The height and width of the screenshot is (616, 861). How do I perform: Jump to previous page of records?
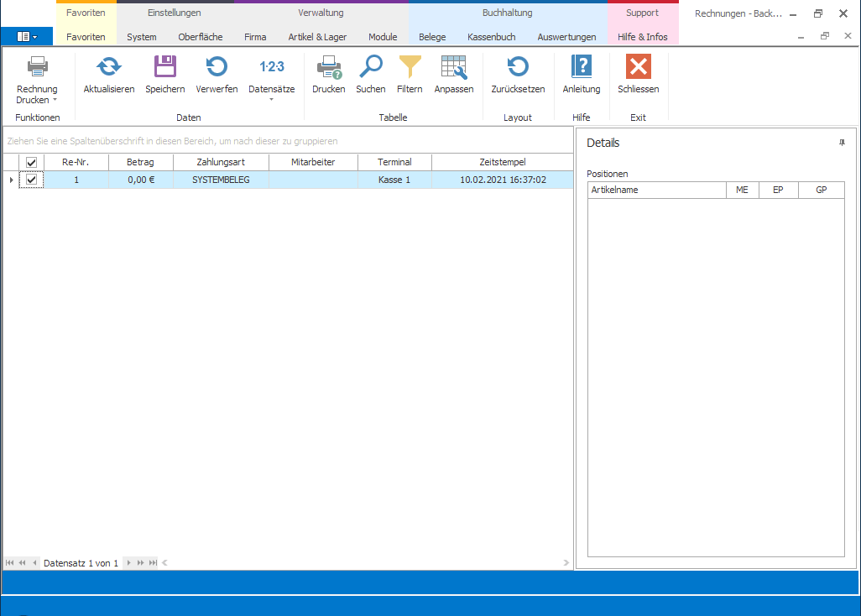click(x=22, y=563)
